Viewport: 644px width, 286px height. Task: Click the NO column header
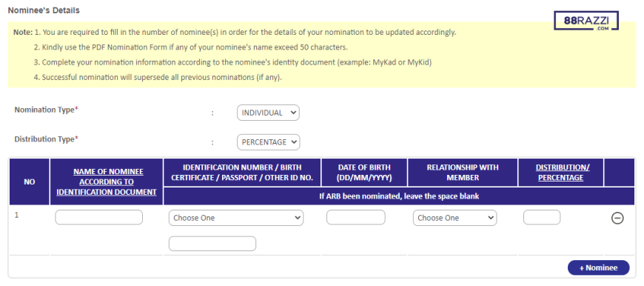tap(30, 182)
